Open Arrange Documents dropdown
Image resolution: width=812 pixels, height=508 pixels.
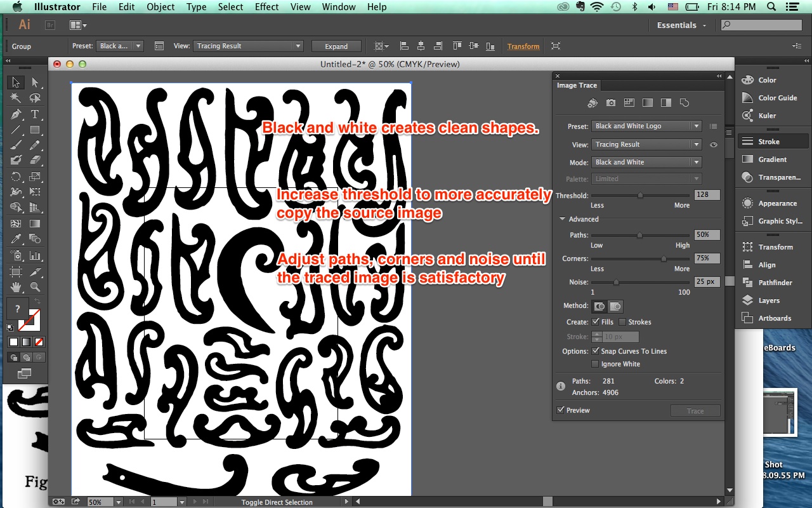tap(79, 25)
